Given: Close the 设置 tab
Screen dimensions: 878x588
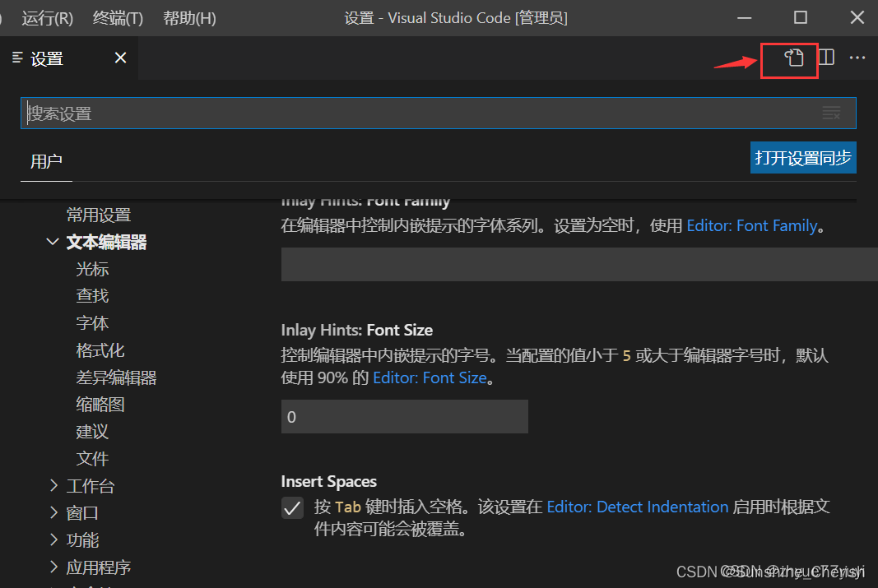Looking at the screenshot, I should pos(120,58).
